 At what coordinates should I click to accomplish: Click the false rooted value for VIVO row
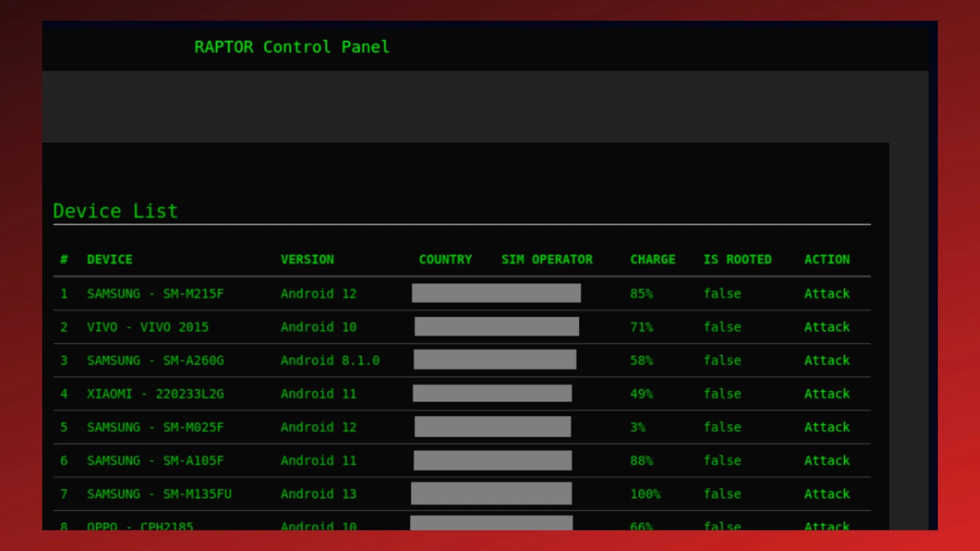[x=723, y=327]
